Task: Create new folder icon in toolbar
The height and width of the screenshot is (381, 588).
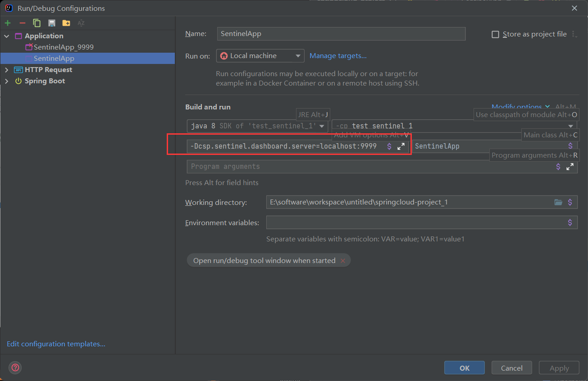Action: 66,23
